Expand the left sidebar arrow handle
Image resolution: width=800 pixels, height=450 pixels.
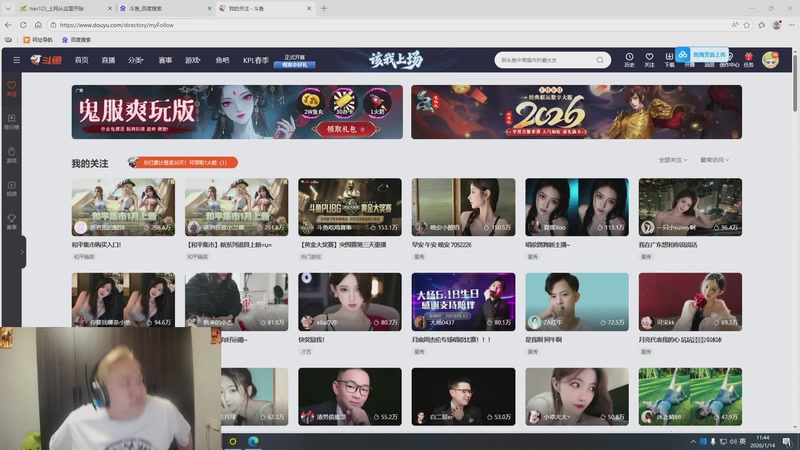22,252
